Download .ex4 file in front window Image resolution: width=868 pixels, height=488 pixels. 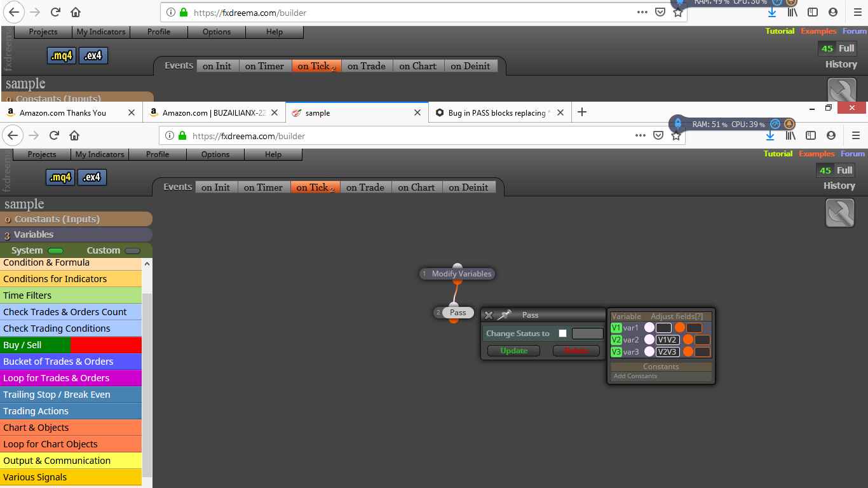click(92, 177)
